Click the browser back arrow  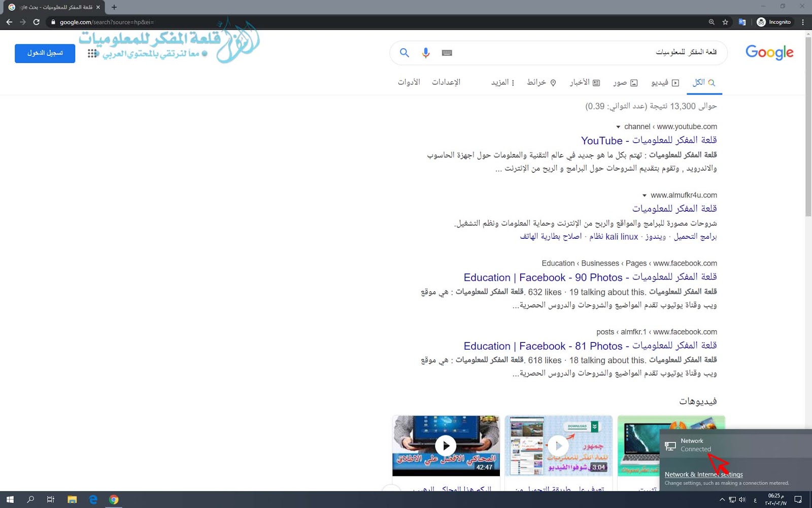(x=9, y=22)
